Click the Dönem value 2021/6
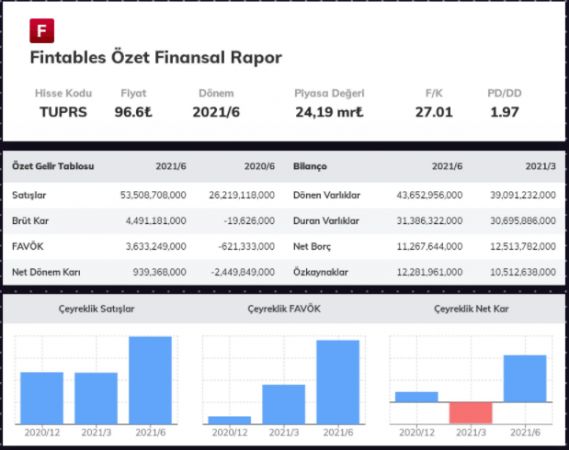This screenshot has height=450, width=569. [x=216, y=112]
